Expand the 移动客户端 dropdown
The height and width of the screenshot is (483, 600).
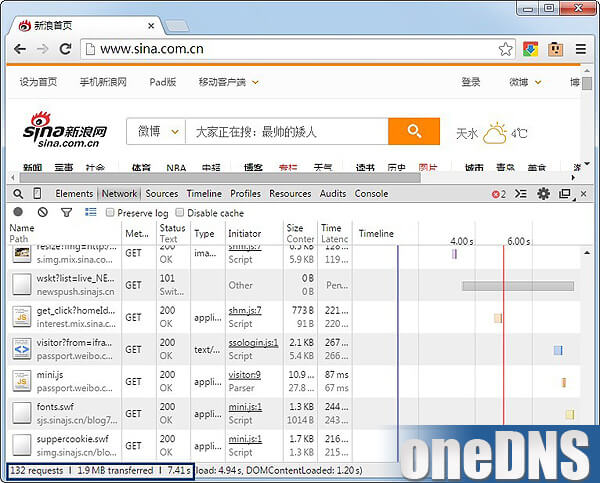pyautogui.click(x=255, y=82)
